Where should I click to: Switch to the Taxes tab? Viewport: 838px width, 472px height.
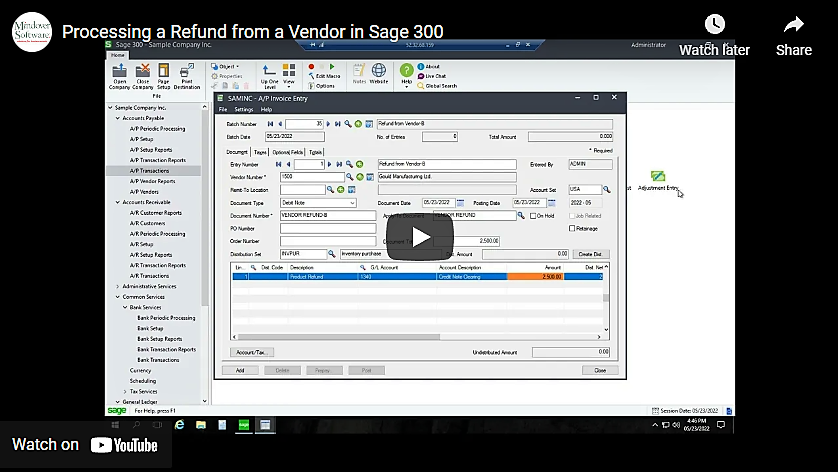point(260,152)
